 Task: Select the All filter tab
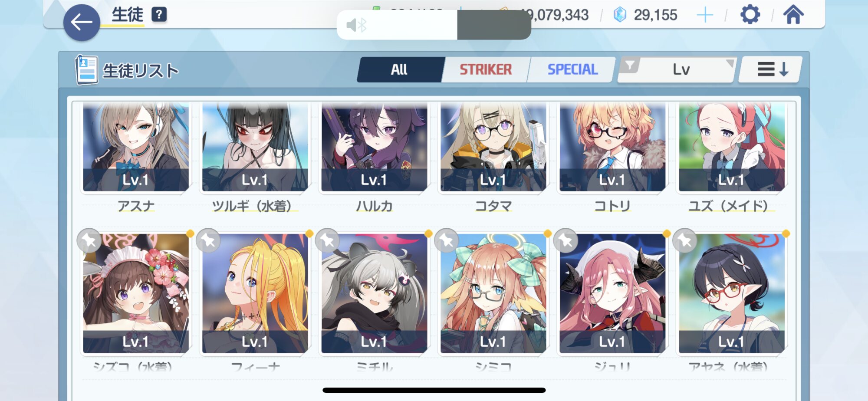pos(399,69)
